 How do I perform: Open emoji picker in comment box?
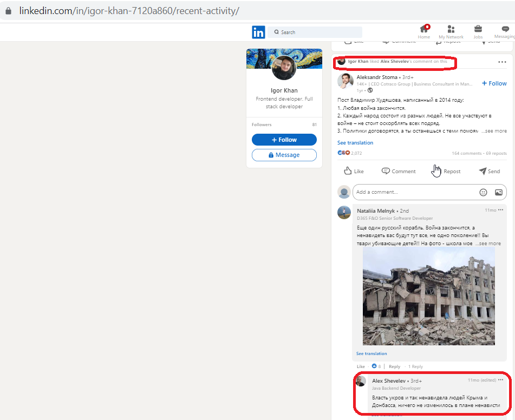483,193
